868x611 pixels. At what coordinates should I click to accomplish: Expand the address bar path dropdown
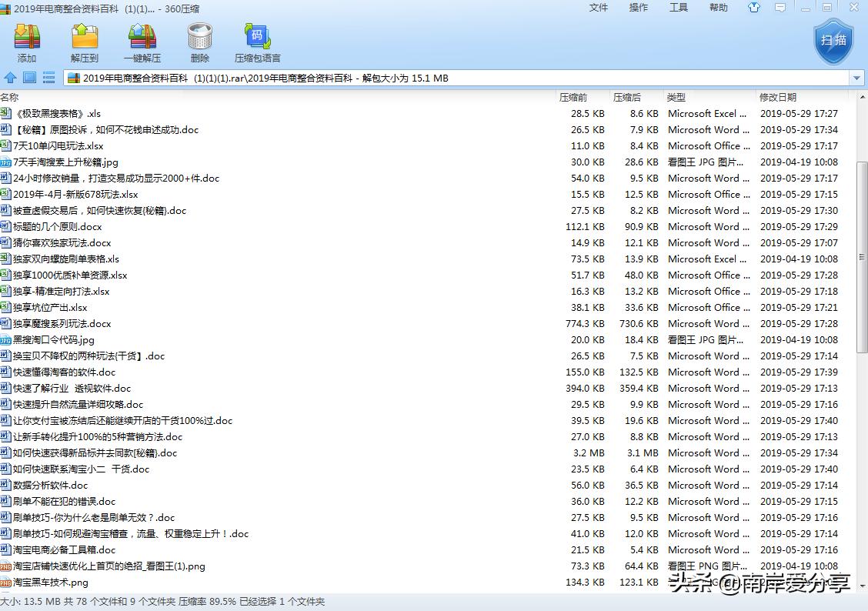coord(856,78)
